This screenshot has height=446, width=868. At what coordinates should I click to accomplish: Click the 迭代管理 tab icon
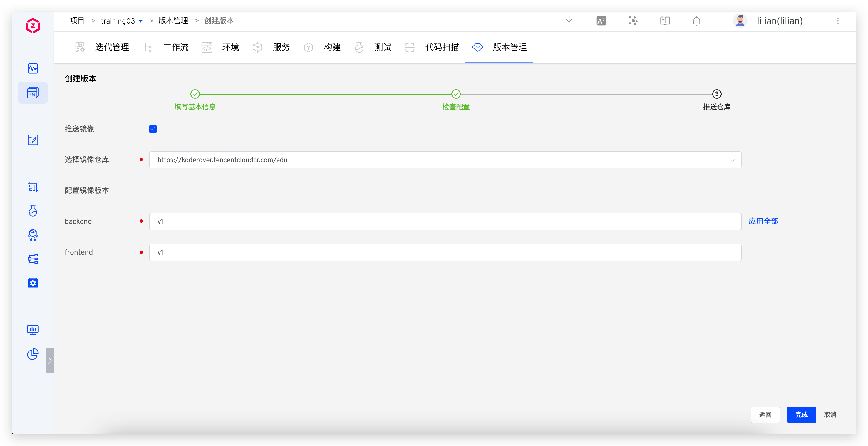pos(80,47)
